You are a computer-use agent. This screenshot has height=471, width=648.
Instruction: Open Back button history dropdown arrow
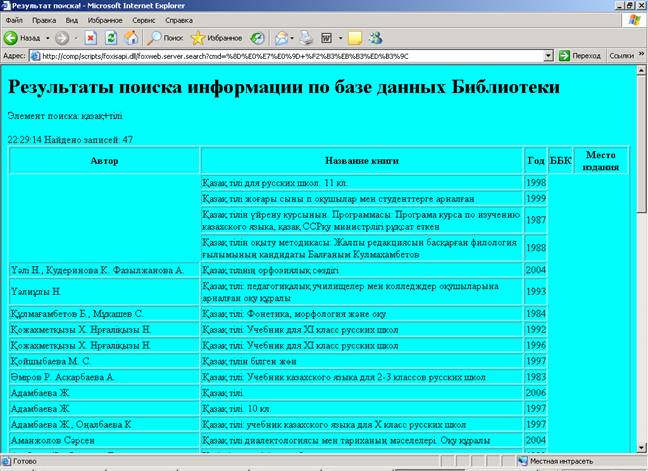point(48,38)
